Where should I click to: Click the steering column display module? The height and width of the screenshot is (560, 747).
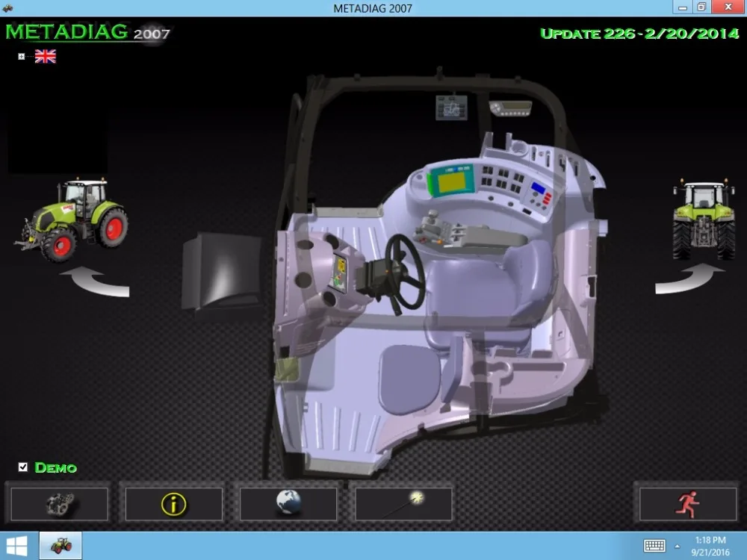(x=339, y=273)
